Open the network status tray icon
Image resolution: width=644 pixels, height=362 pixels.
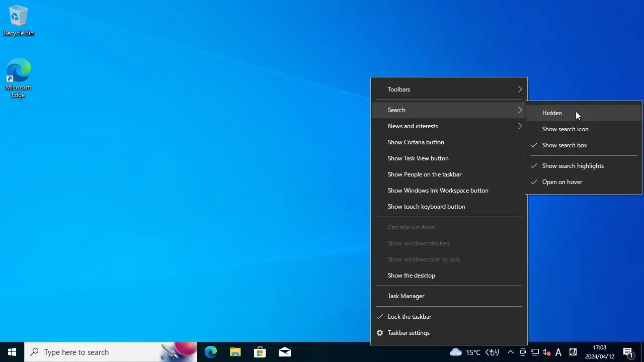(x=535, y=352)
